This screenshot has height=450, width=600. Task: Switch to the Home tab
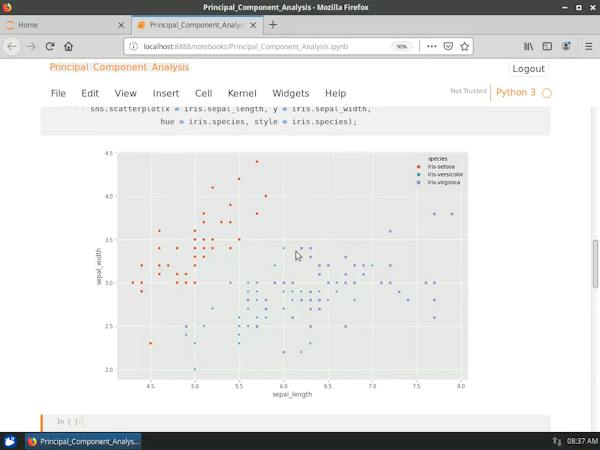point(65,25)
